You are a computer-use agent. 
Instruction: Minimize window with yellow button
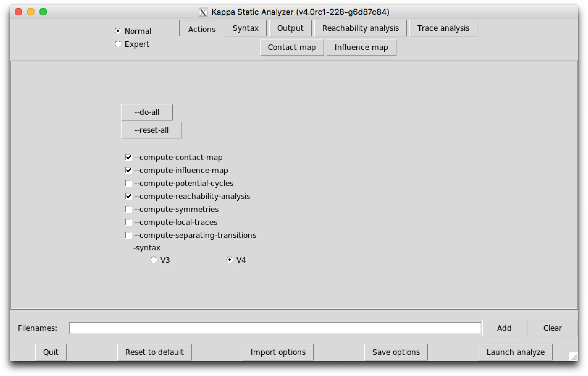(31, 11)
